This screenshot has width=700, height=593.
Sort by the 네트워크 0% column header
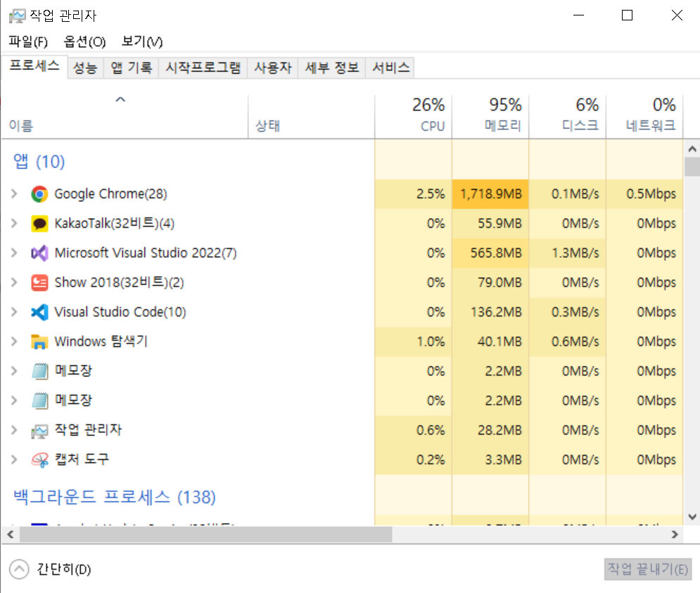[644, 116]
